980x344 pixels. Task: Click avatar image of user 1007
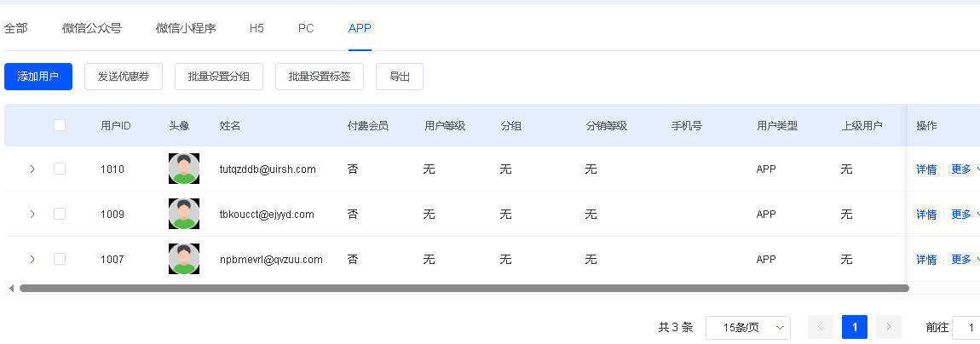point(184,259)
